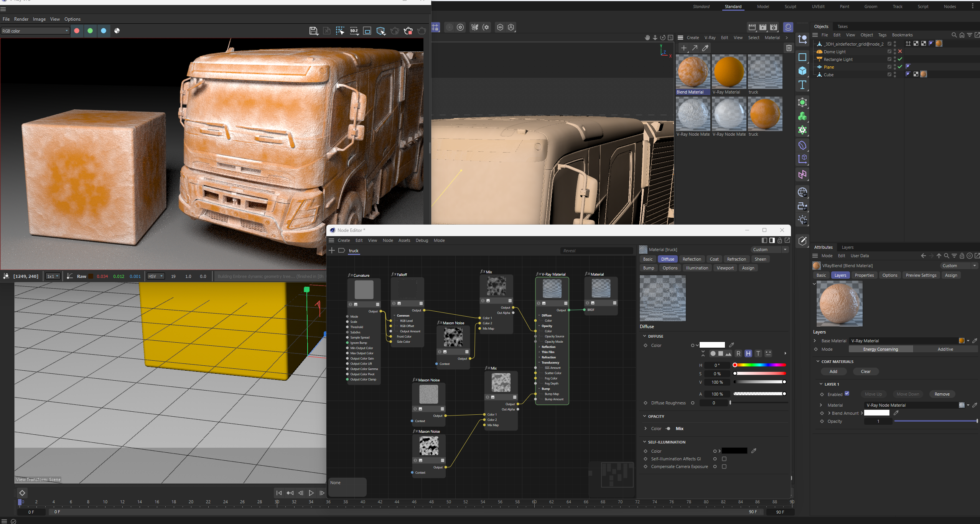Screen dimensions: 980x524
Task: Click the Diffuse Color white swatch
Action: (712, 345)
